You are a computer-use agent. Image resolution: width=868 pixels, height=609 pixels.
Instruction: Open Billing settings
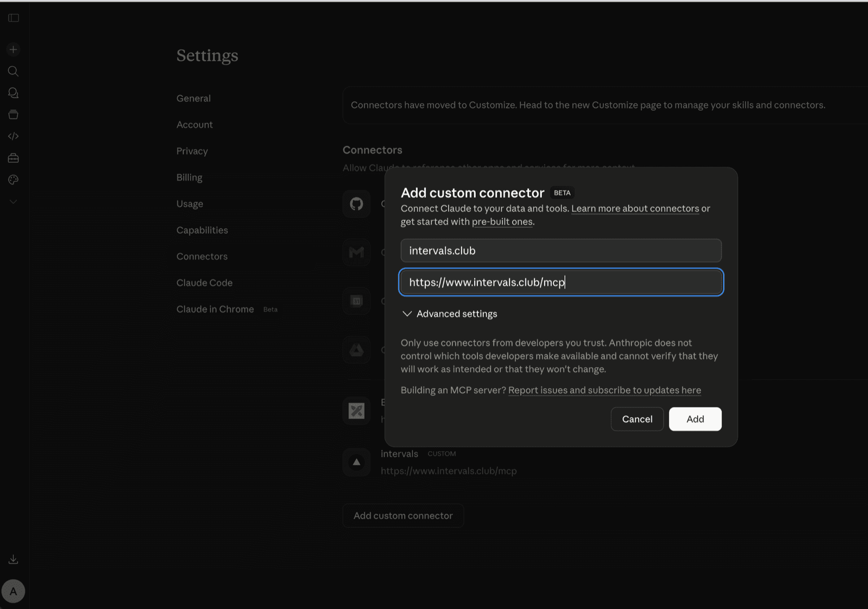click(x=189, y=177)
